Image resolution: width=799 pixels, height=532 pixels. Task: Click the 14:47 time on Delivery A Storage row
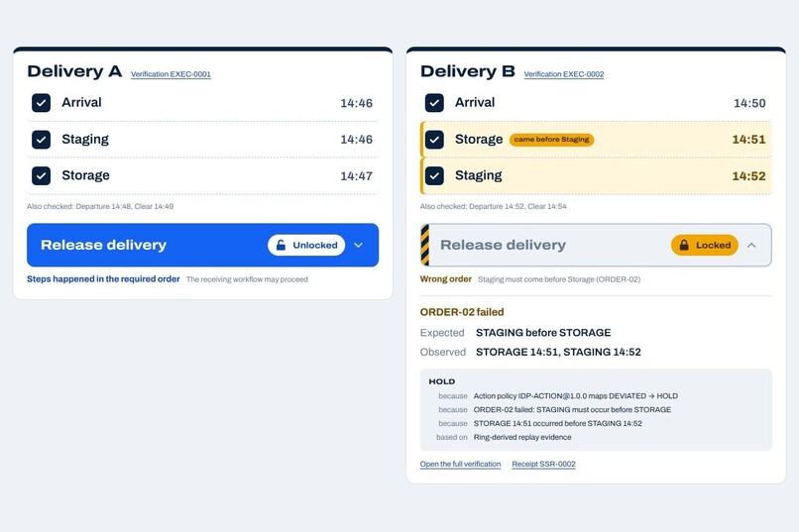356,176
